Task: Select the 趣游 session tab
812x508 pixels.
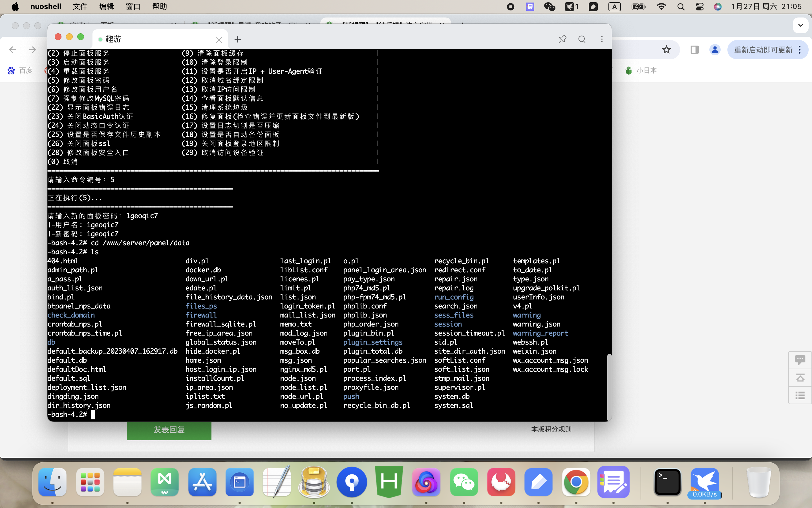Action: pyautogui.click(x=160, y=39)
